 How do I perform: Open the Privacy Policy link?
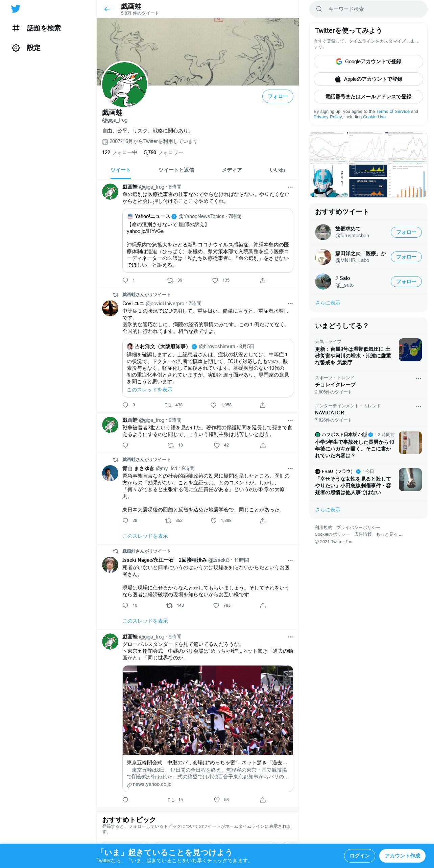[x=328, y=117]
